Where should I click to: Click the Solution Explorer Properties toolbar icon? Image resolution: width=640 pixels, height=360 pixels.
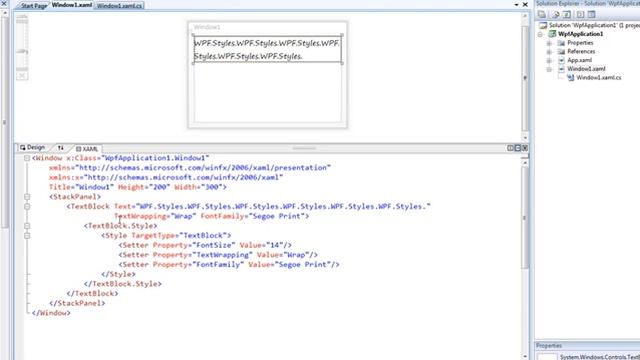pyautogui.click(x=542, y=15)
